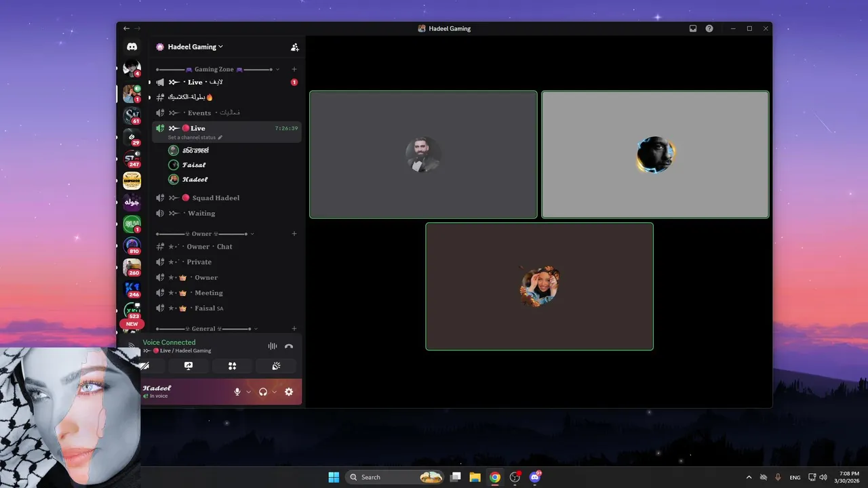Open Live / Hadeel Gaming connection link
The image size is (868, 488).
tap(177, 350)
